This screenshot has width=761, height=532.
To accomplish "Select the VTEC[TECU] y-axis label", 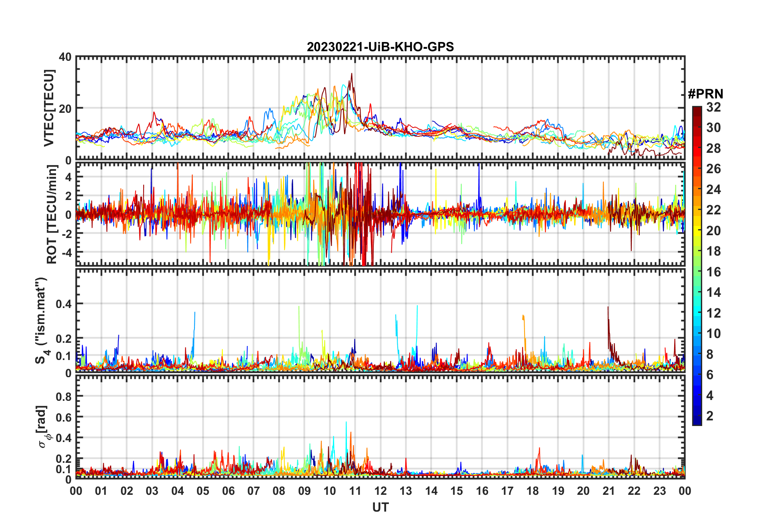I will click(49, 108).
